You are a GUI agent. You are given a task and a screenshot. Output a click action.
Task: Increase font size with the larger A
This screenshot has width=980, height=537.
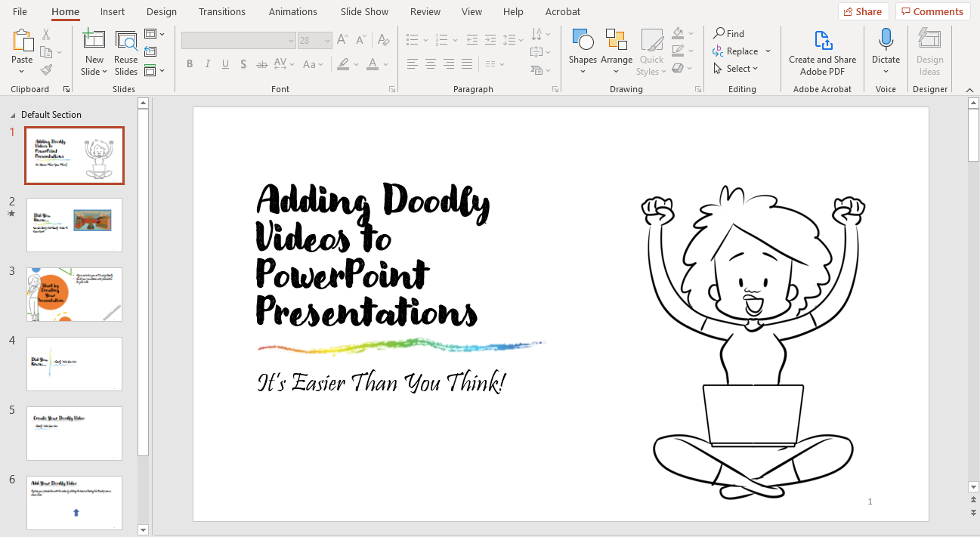click(343, 40)
